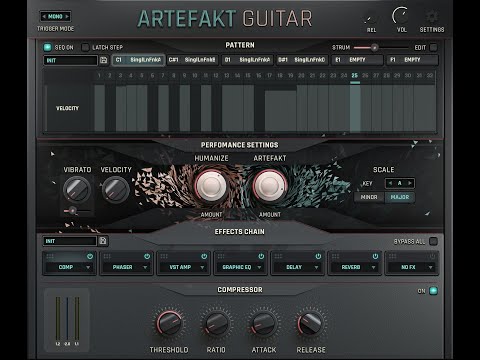
Task: Click the PHASER slot drag handle dots
Action: point(107,256)
